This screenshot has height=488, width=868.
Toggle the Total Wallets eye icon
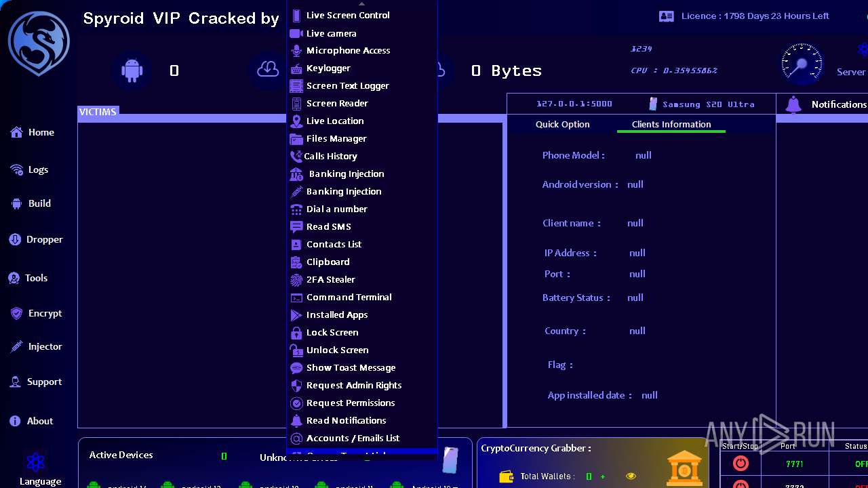pos(631,476)
